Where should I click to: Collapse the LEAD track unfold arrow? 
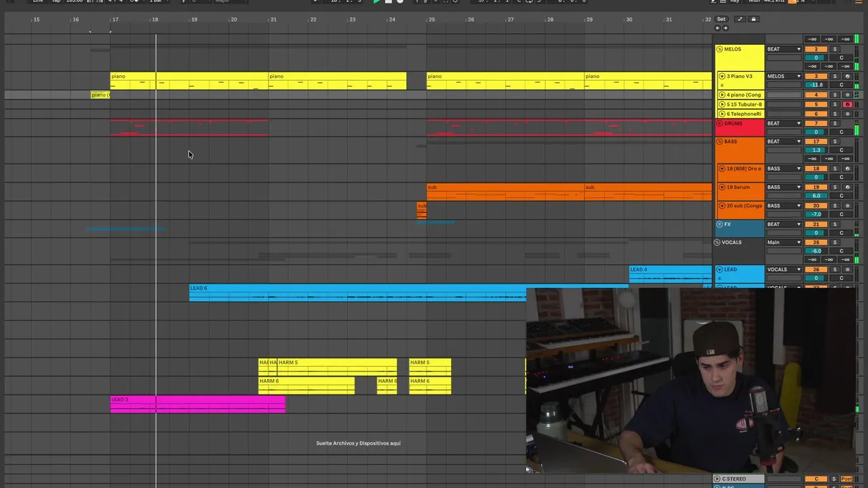pyautogui.click(x=719, y=270)
